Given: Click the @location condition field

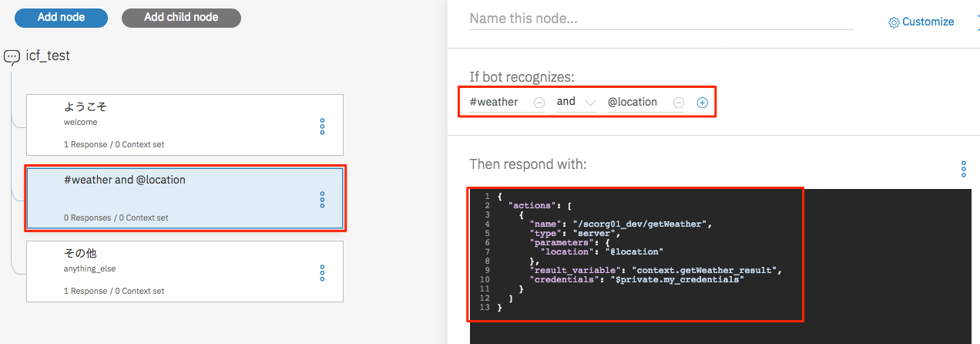Looking at the screenshot, I should tap(638, 102).
